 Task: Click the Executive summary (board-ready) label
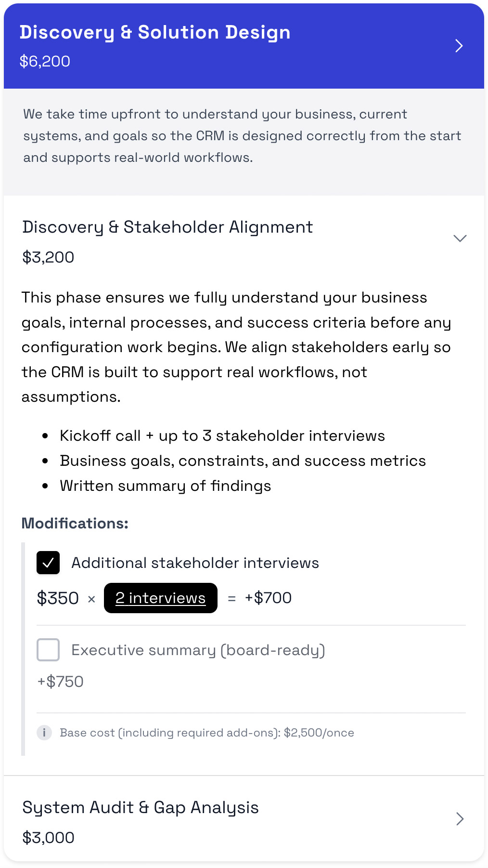pos(198,650)
